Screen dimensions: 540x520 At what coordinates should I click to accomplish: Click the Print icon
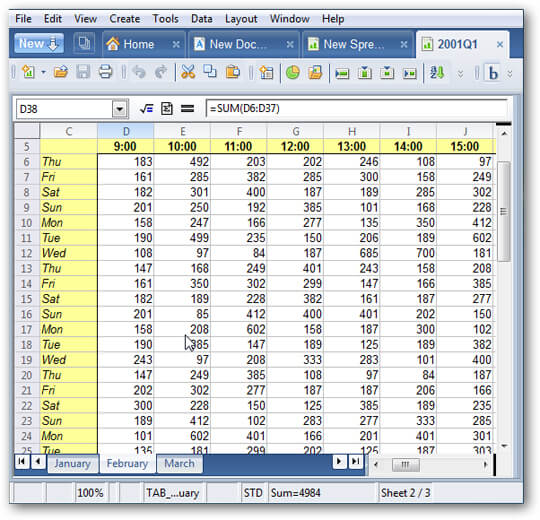[x=105, y=72]
